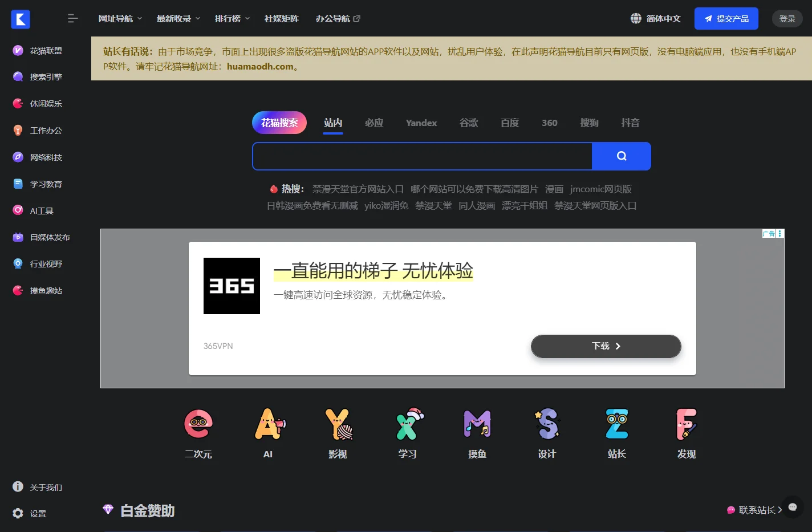Click hot search 禁漫天堂网页版入口
This screenshot has height=532, width=812.
[595, 205]
